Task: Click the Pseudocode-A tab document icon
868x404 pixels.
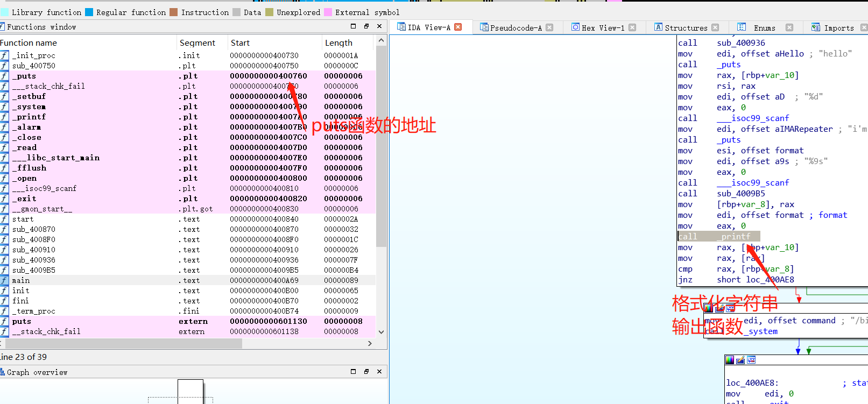Action: pos(484,27)
